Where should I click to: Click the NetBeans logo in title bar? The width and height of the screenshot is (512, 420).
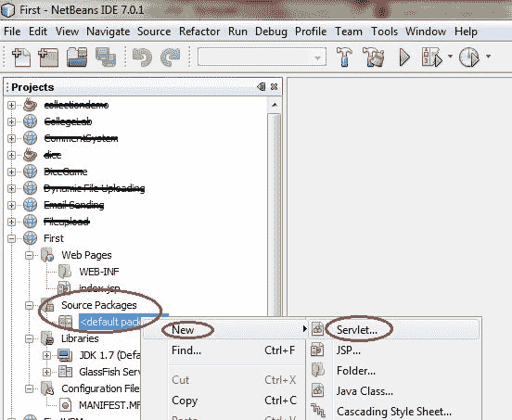[x=7, y=10]
